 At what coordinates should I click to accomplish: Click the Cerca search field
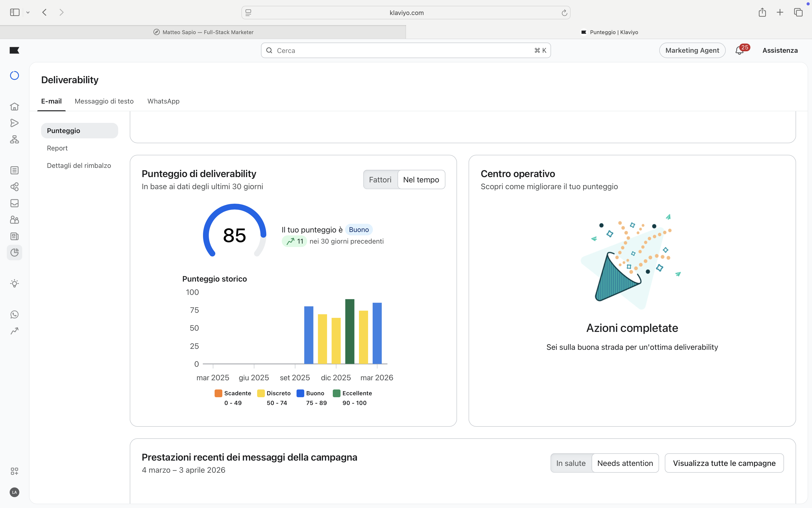(406, 50)
